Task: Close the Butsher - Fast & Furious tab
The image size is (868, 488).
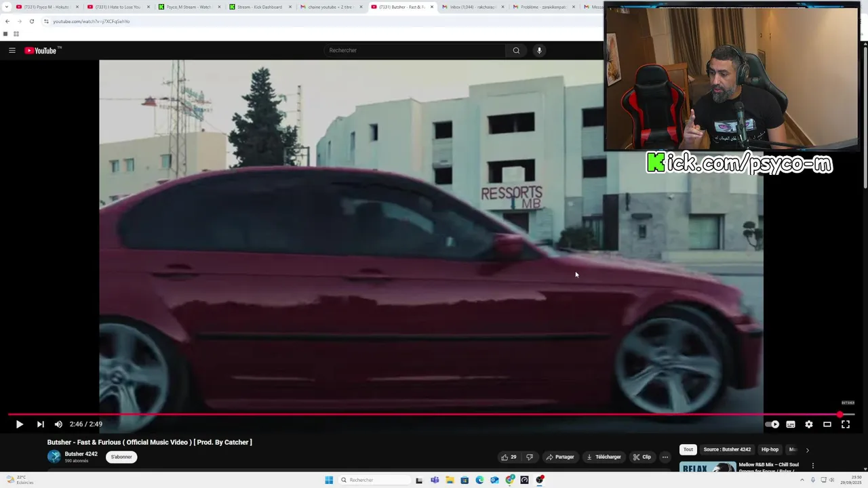Action: point(432,7)
